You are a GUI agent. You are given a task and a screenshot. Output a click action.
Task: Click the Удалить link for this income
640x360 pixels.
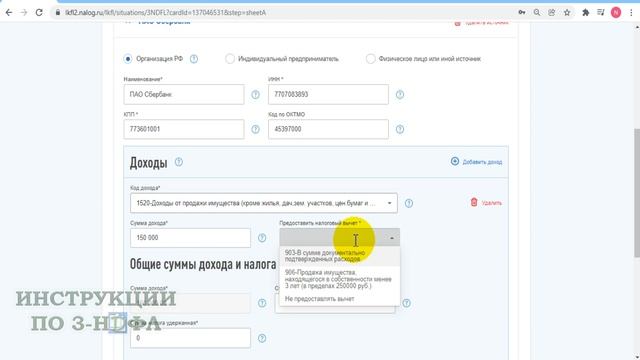click(x=491, y=203)
